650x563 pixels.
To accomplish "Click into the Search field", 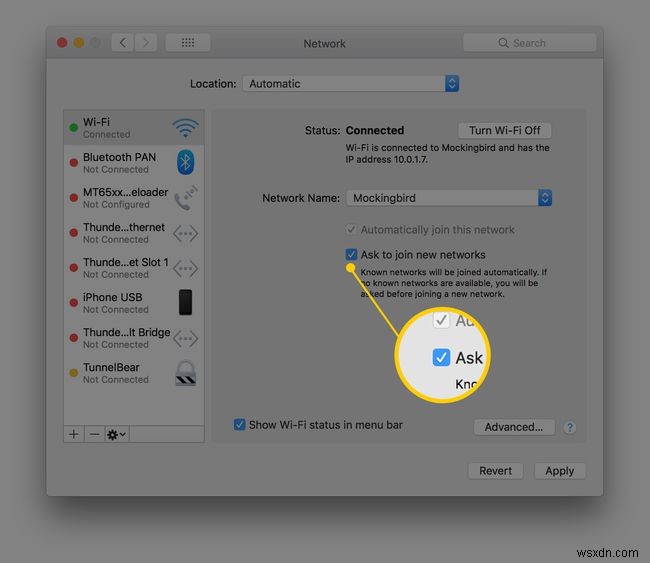I will tap(529, 43).
